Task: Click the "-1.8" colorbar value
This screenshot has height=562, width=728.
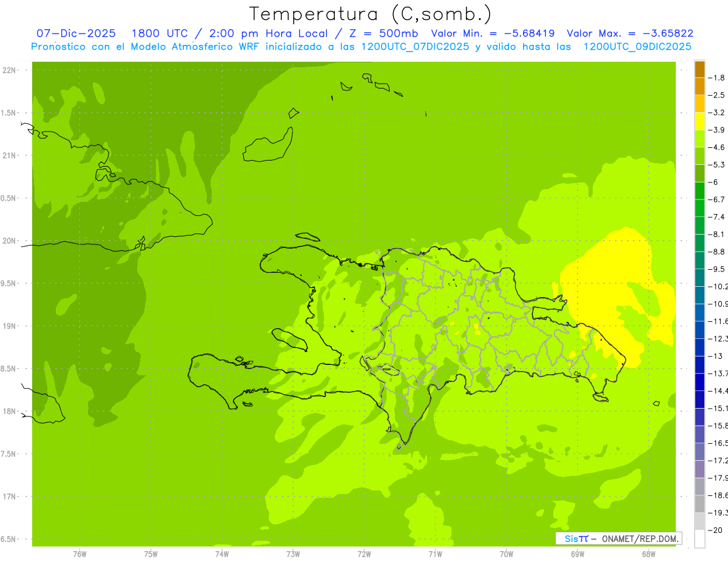Action: point(716,78)
